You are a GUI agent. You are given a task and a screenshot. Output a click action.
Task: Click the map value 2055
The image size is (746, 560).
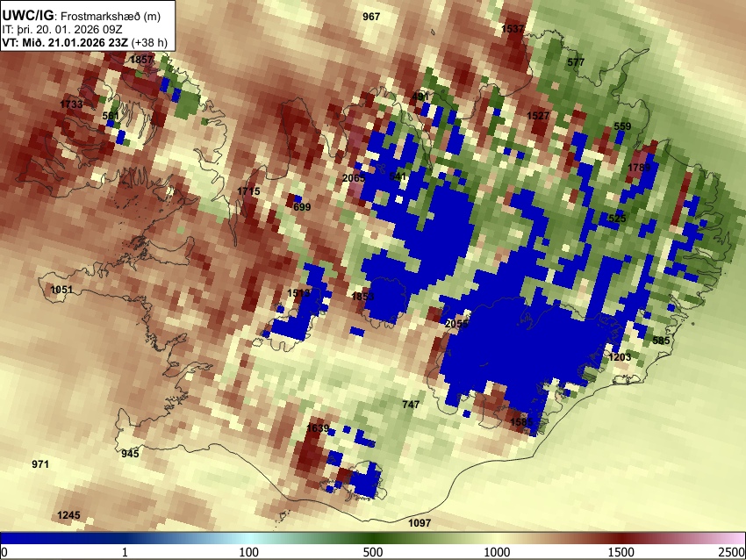pyautogui.click(x=456, y=324)
